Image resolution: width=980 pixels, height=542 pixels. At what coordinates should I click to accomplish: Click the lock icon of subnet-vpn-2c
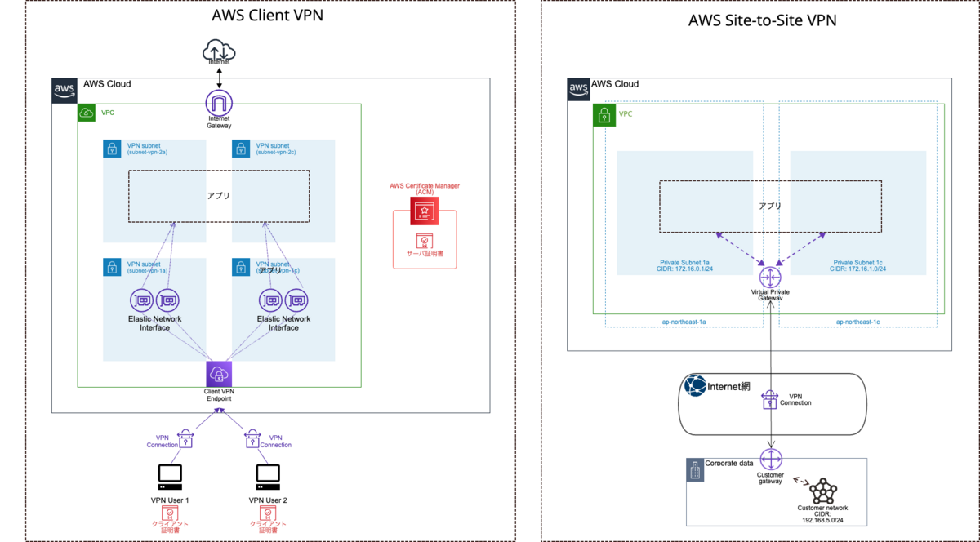241,148
